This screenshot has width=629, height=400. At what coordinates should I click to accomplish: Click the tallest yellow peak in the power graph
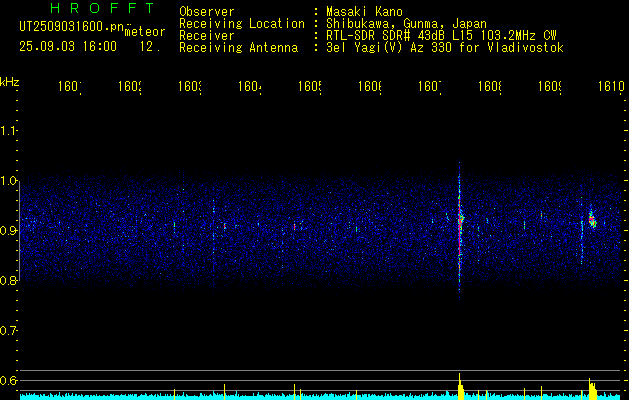(460, 386)
